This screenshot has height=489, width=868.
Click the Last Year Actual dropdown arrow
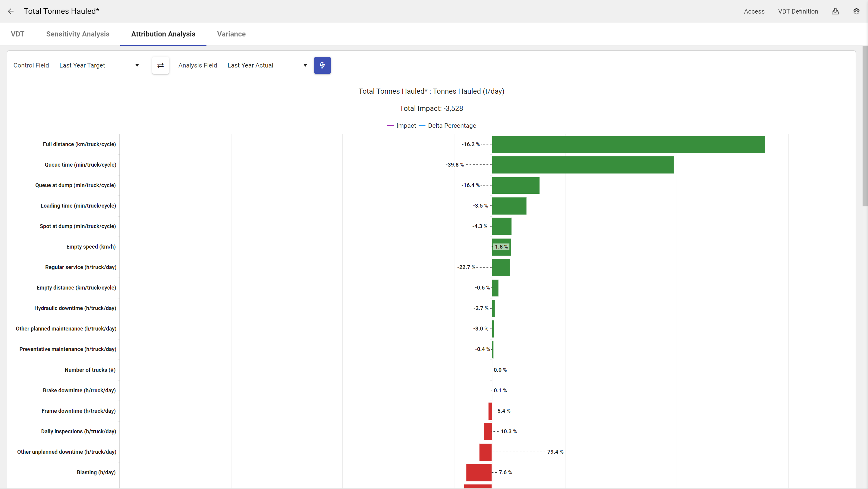coord(305,65)
